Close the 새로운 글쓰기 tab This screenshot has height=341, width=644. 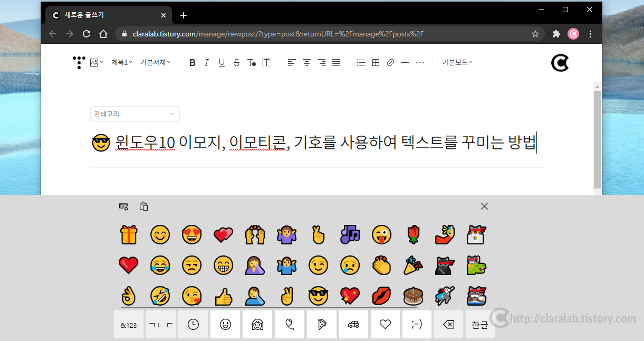click(x=164, y=15)
